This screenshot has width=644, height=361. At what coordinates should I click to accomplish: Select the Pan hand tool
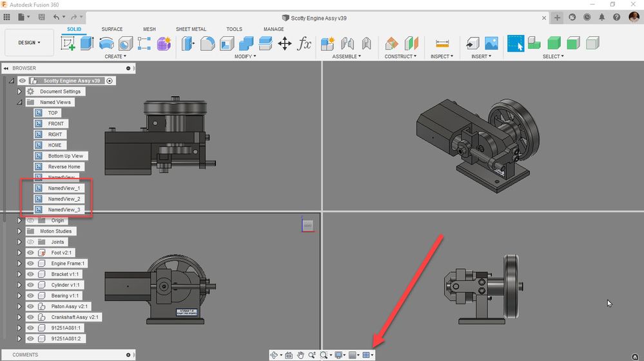tap(300, 355)
